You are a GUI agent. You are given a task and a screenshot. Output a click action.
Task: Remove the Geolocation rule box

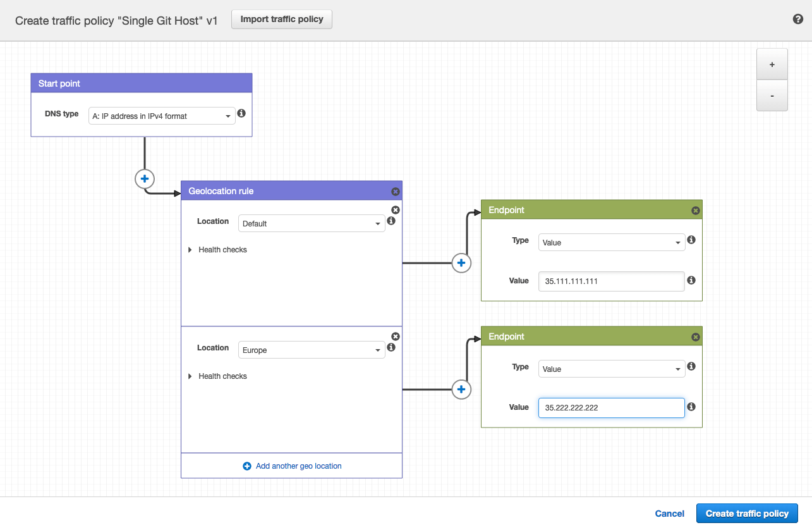[x=396, y=191]
